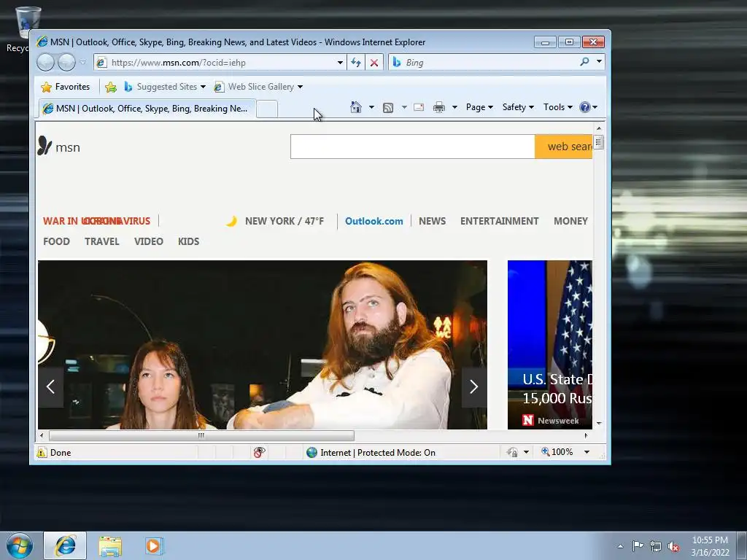Click the horizontal scrollbar right arrow
This screenshot has width=747, height=560.
[586, 435]
